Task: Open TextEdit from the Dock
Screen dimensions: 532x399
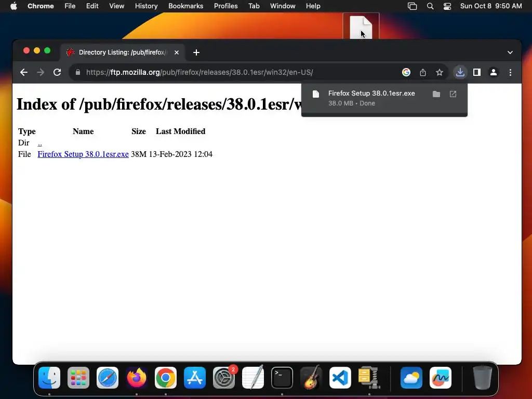Action: (x=253, y=378)
